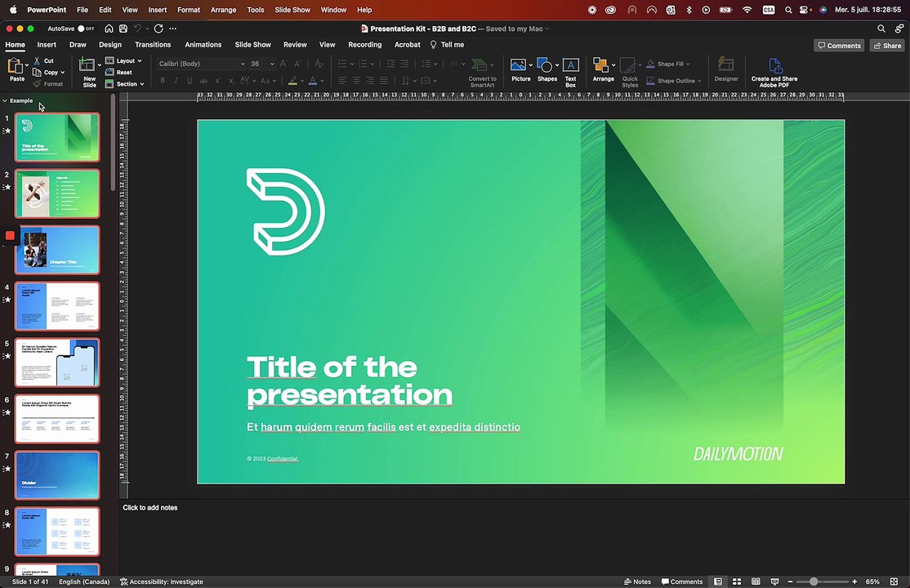Open the Design ribbon tab

click(110, 45)
